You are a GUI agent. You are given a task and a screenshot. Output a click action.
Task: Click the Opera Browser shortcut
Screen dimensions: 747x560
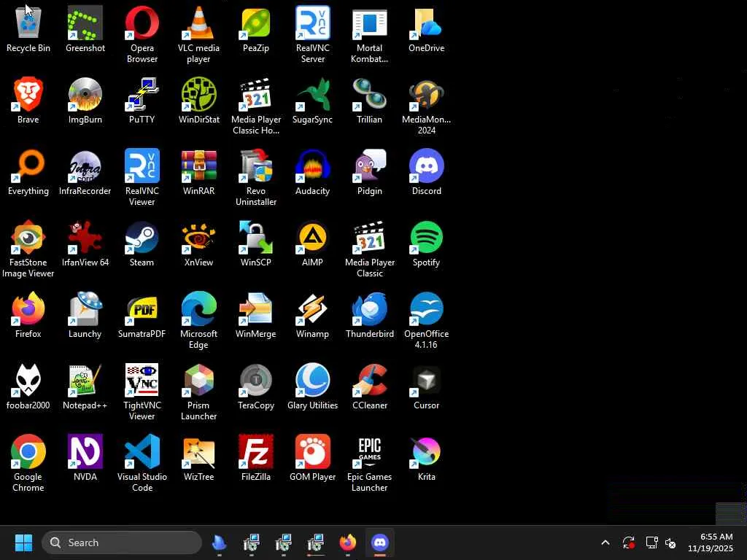tap(142, 23)
